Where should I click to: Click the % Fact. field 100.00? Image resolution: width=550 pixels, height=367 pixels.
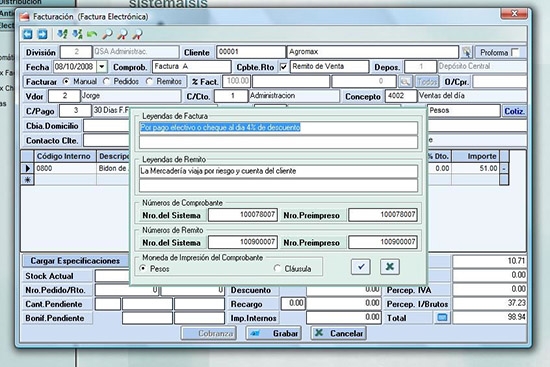[x=236, y=81]
